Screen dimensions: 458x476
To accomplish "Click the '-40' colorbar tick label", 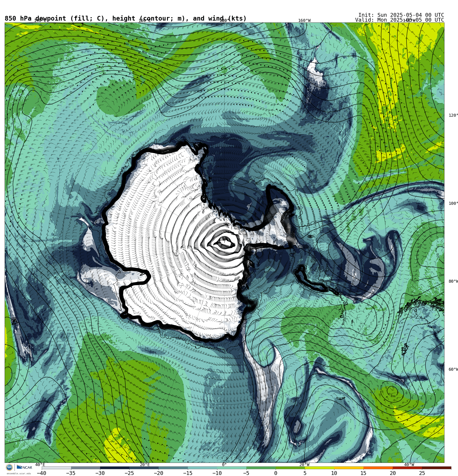I will (42, 473).
